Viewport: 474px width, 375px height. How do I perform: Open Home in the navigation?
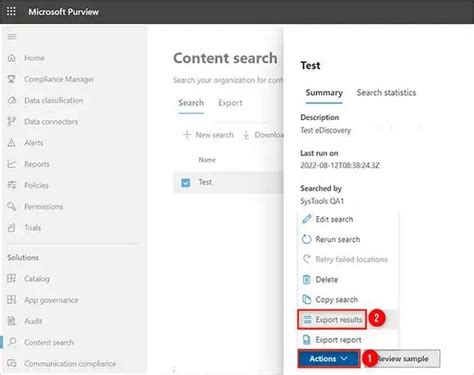[x=34, y=58]
